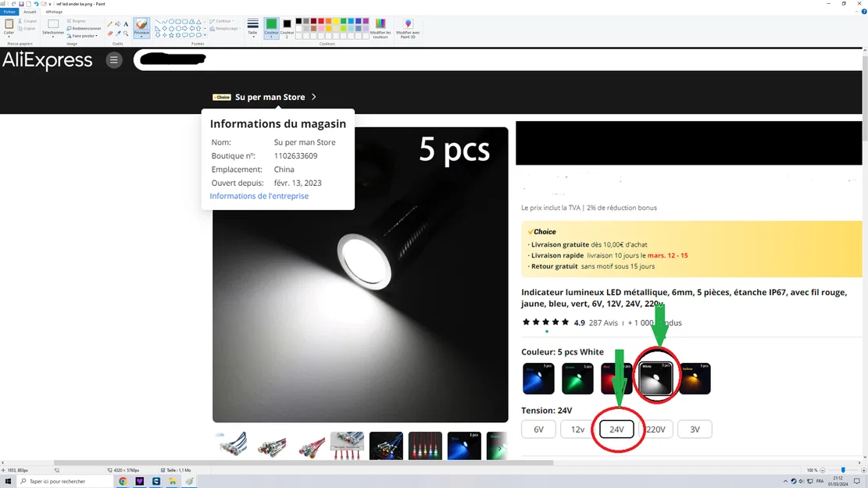Open the Fichier menu
Screen dimensions: 868x488
point(9,12)
